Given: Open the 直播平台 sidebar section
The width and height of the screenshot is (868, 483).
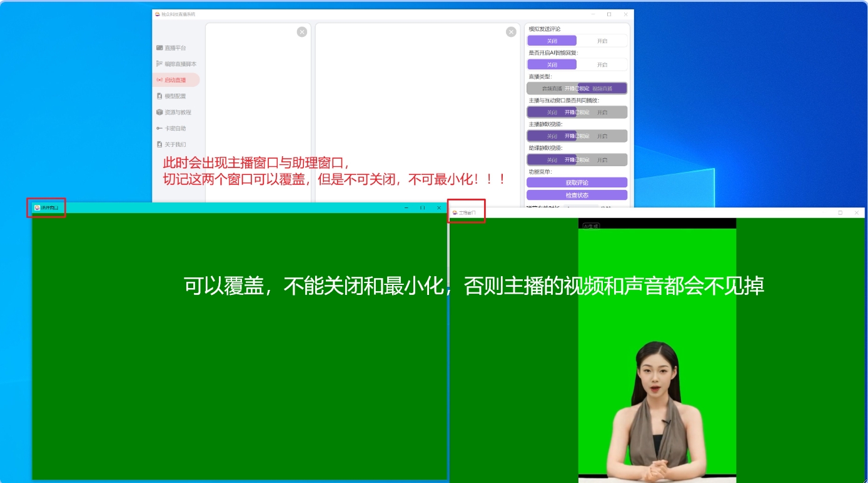Looking at the screenshot, I should 176,47.
